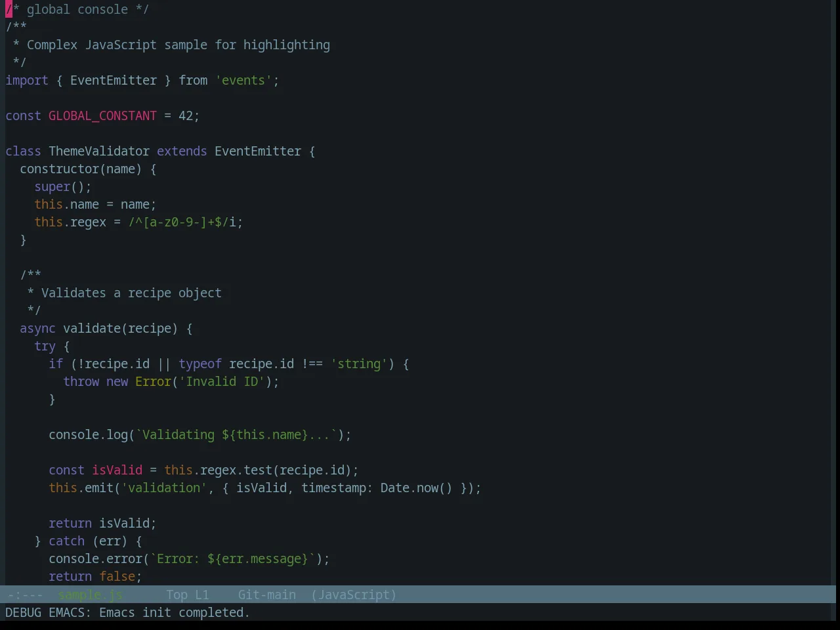Click the !== operator
This screenshot has width=840, height=630.
[x=312, y=364]
